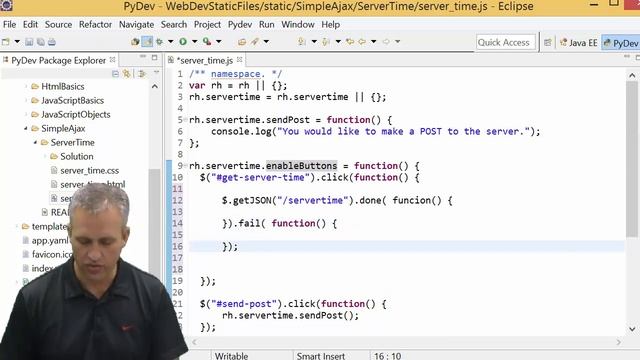Open the Edit menu

tap(30, 24)
